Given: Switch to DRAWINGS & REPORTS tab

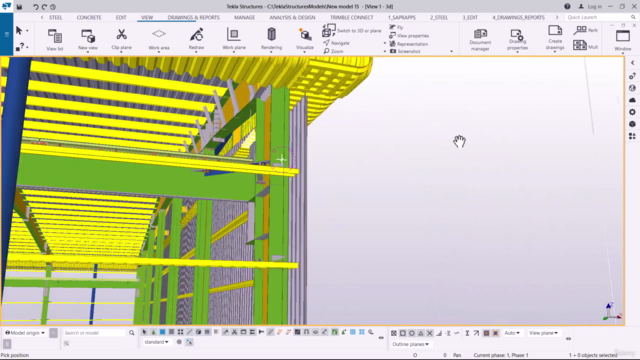Looking at the screenshot, I should 193,18.
